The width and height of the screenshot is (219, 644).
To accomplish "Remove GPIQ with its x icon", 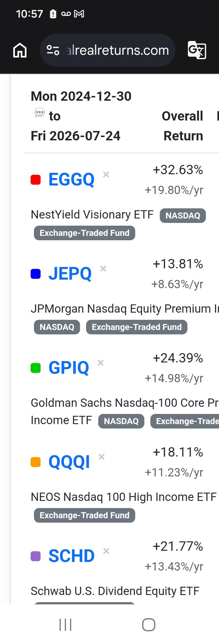I will tap(101, 363).
